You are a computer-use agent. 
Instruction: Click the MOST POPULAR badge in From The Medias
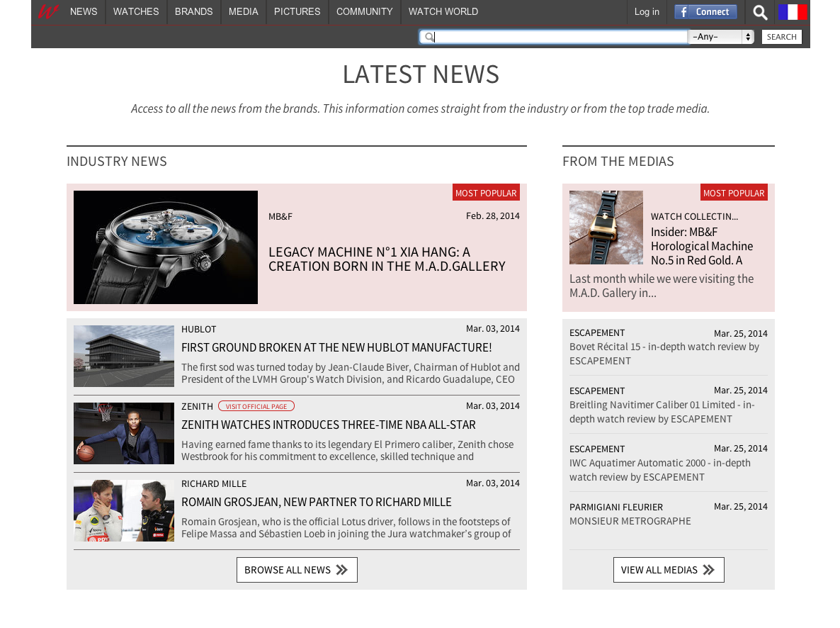[x=734, y=193]
